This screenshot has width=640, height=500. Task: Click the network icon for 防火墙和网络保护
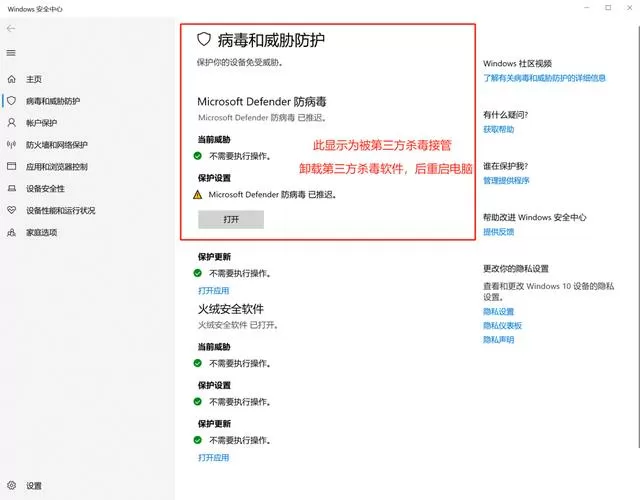coord(11,144)
